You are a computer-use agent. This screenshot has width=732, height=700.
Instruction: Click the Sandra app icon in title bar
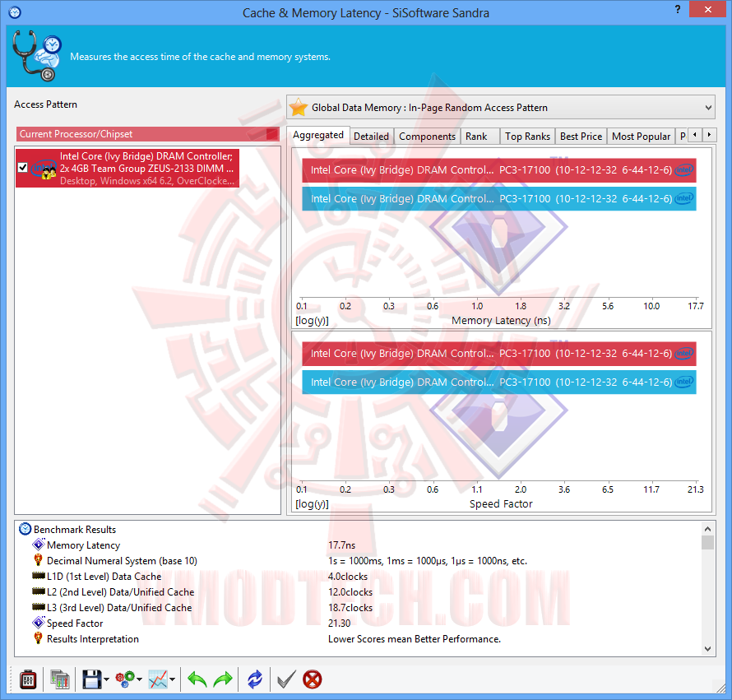(x=15, y=12)
